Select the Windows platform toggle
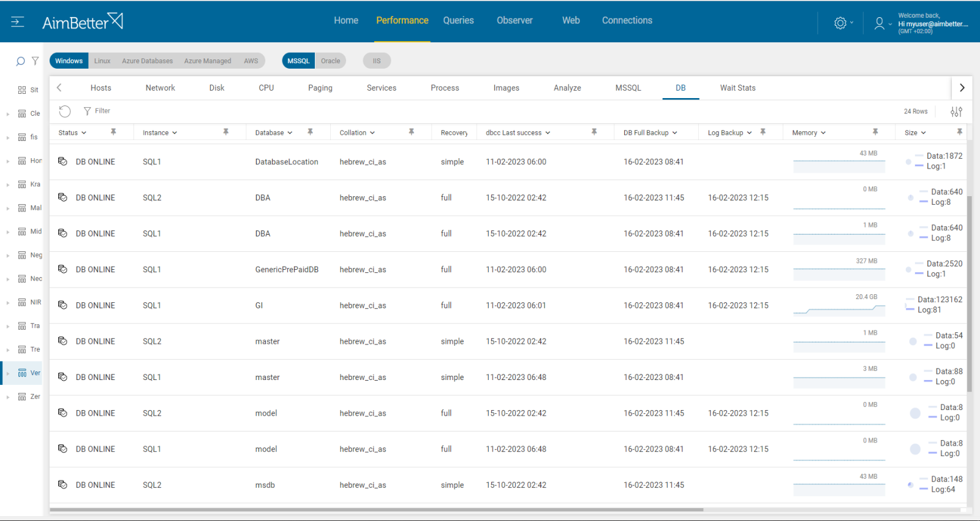Viewport: 980px width, 521px height. pyautogui.click(x=69, y=61)
